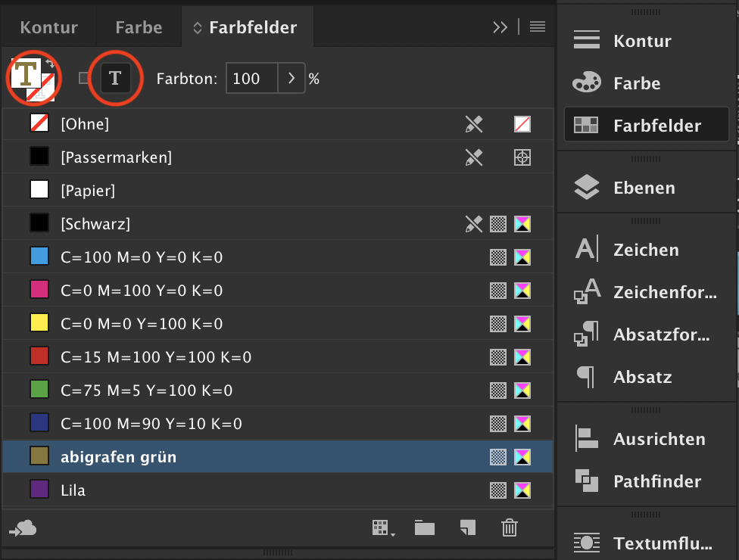Expand the Farbton slider arrow
The height and width of the screenshot is (560, 739).
coord(292,78)
